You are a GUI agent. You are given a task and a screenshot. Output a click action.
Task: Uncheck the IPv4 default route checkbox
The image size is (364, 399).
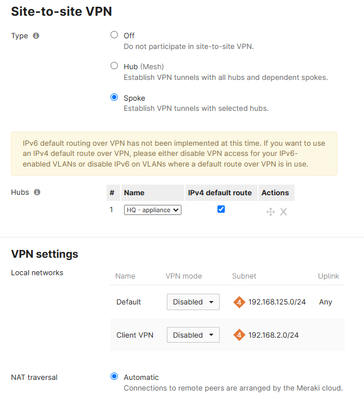[221, 209]
